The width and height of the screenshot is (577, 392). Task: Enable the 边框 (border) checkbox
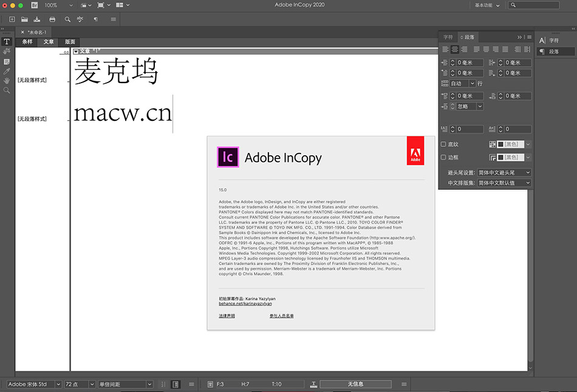tap(445, 157)
